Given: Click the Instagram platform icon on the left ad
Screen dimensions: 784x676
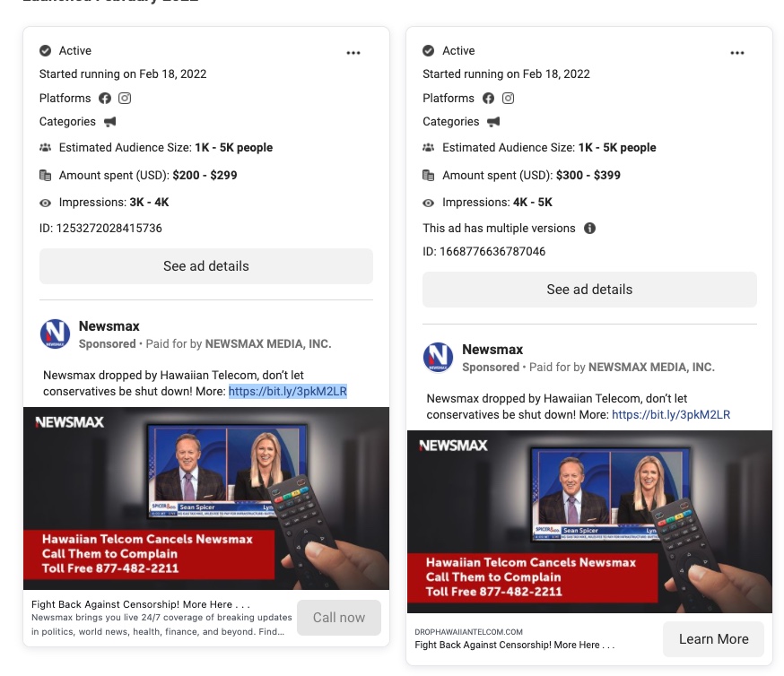Looking at the screenshot, I should click(x=125, y=98).
